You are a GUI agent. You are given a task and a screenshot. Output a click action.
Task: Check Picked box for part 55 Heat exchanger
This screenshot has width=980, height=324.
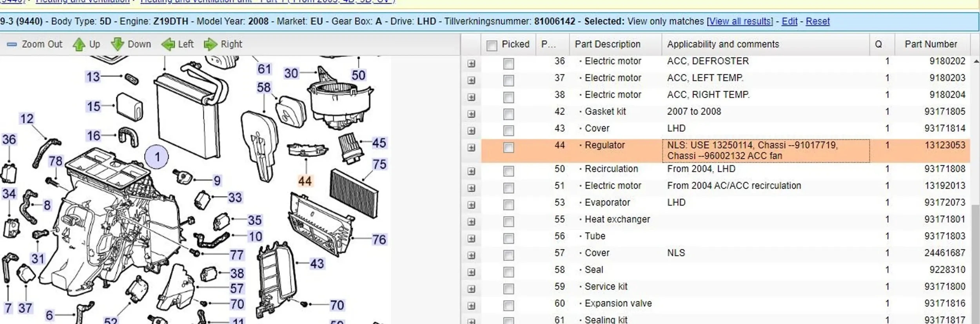(x=508, y=222)
